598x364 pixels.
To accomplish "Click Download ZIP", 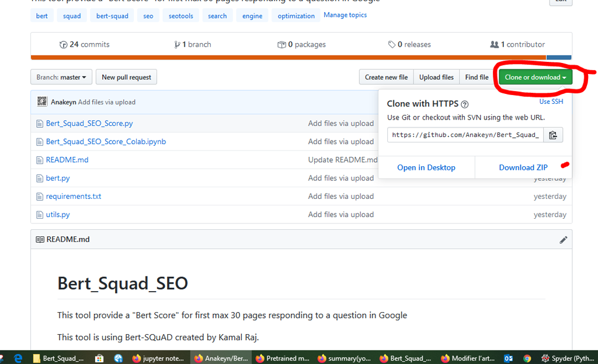I will [x=523, y=167].
